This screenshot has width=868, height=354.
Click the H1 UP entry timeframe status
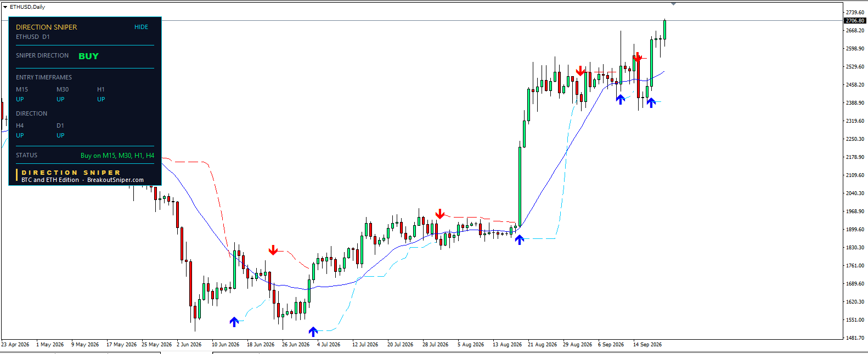(101, 99)
